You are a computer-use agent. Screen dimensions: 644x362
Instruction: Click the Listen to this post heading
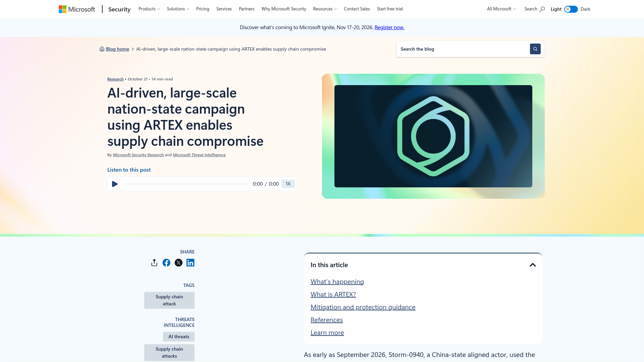(129, 170)
